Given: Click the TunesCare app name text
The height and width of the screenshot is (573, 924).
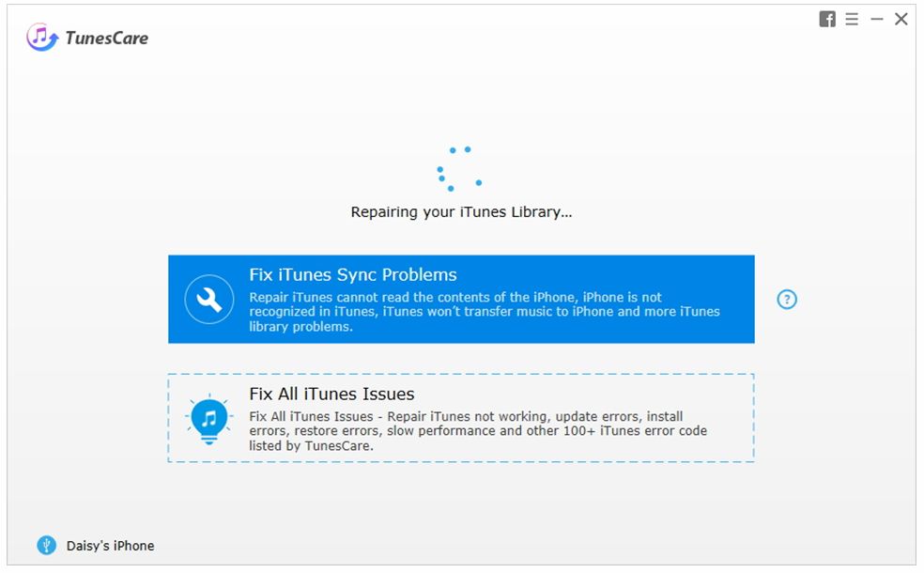Looking at the screenshot, I should 107,39.
